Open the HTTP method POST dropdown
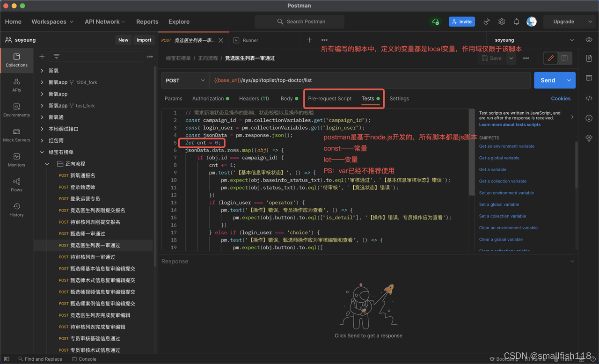The image size is (599, 364). coord(185,80)
